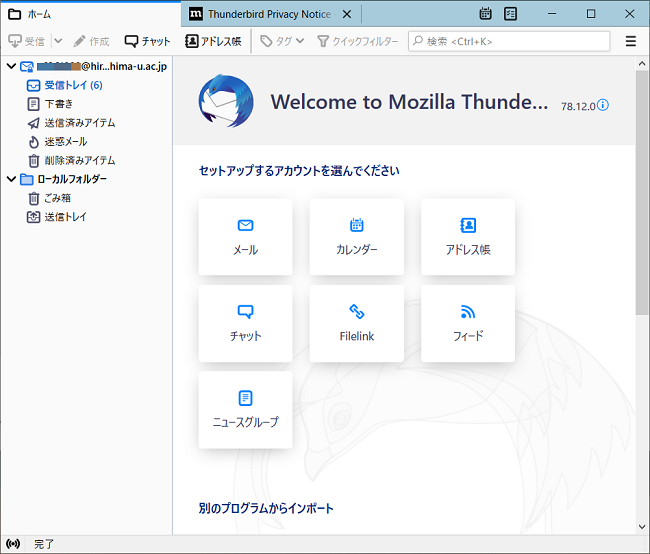
Task: Select ローカルフォルダー account
Action: click(x=63, y=179)
